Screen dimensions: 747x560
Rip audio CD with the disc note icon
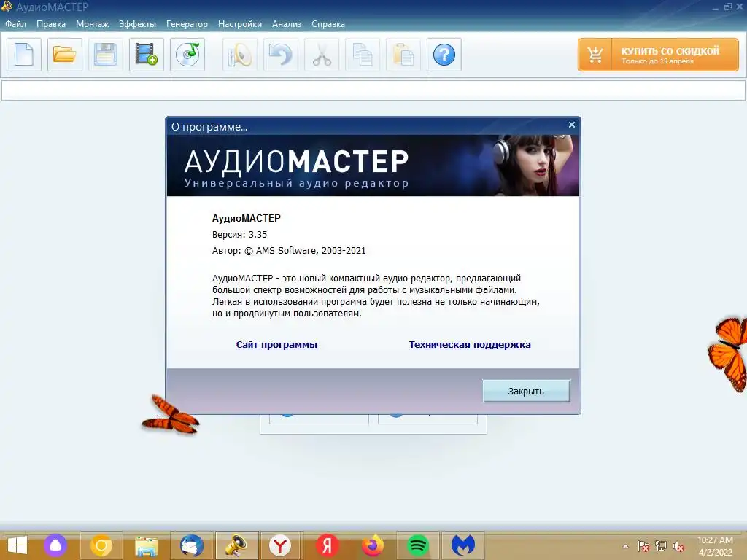[x=187, y=55]
